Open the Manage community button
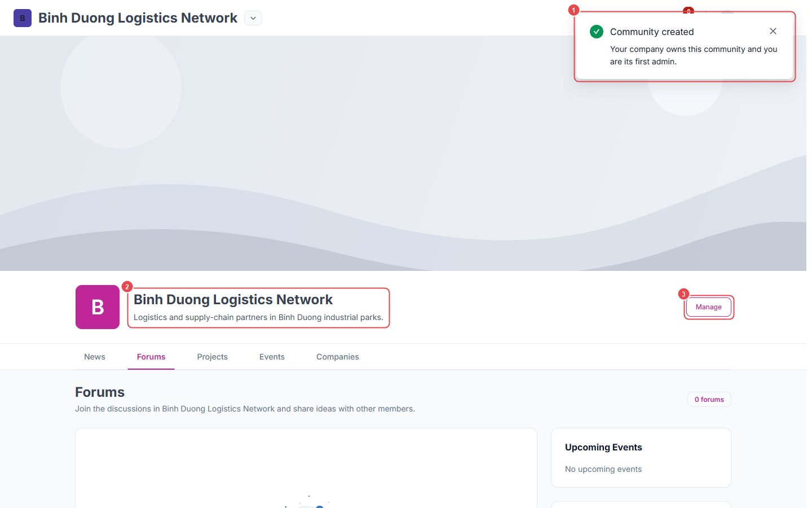 709,307
